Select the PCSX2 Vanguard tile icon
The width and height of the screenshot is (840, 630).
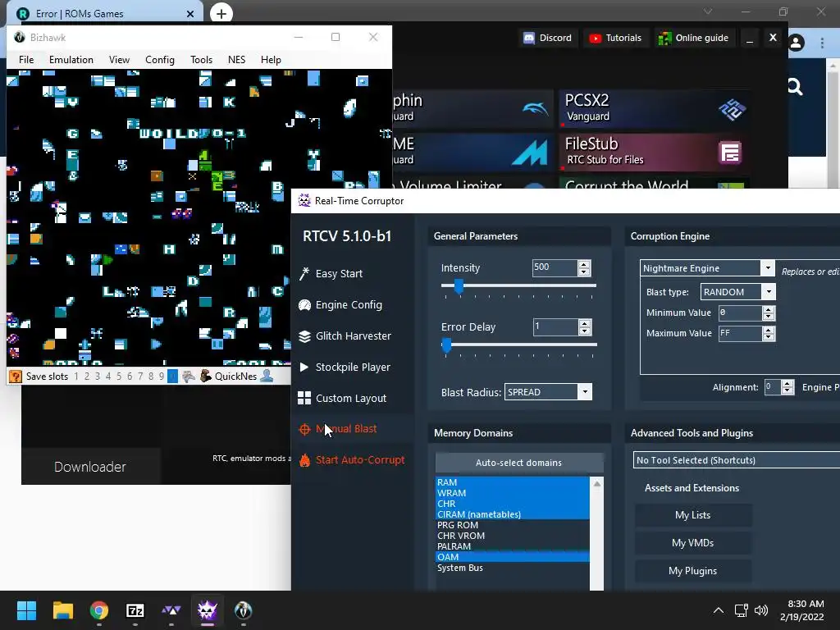coord(732,109)
